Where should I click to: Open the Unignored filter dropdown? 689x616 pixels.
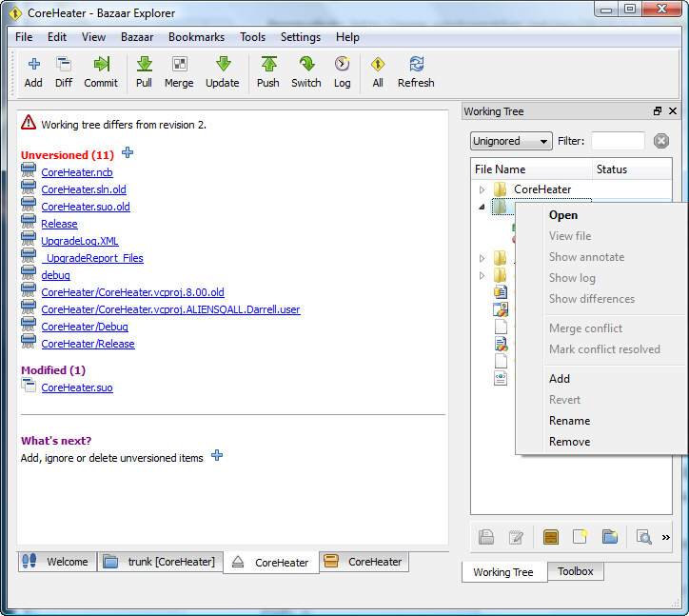(x=511, y=141)
